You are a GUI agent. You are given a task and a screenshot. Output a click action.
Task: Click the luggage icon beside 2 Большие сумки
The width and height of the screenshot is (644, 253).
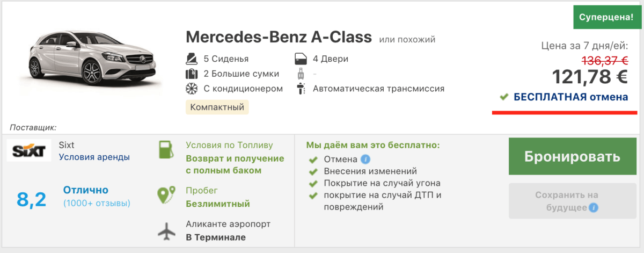[x=192, y=74]
